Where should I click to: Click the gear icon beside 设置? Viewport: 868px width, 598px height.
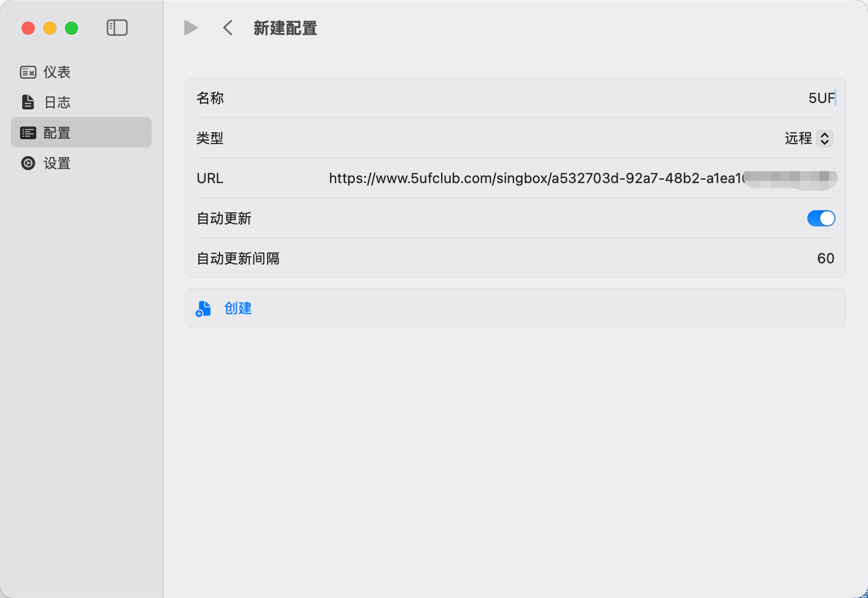point(28,163)
